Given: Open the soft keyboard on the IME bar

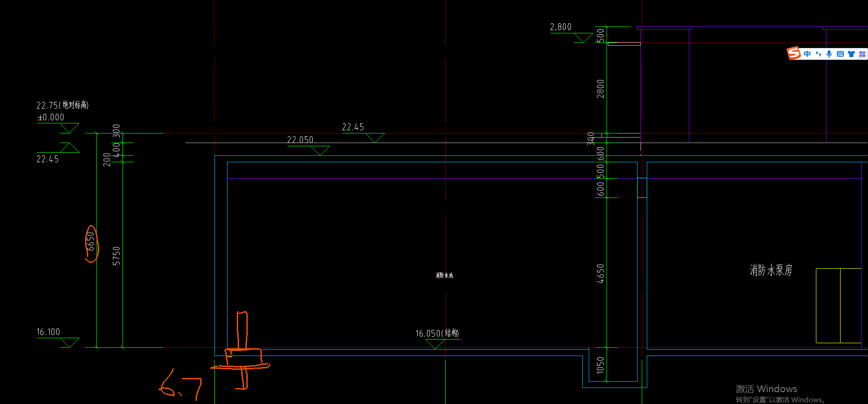Looking at the screenshot, I should tap(840, 54).
